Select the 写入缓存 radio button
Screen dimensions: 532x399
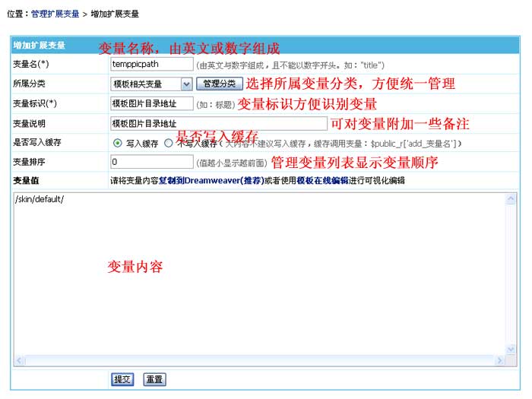tap(117, 143)
